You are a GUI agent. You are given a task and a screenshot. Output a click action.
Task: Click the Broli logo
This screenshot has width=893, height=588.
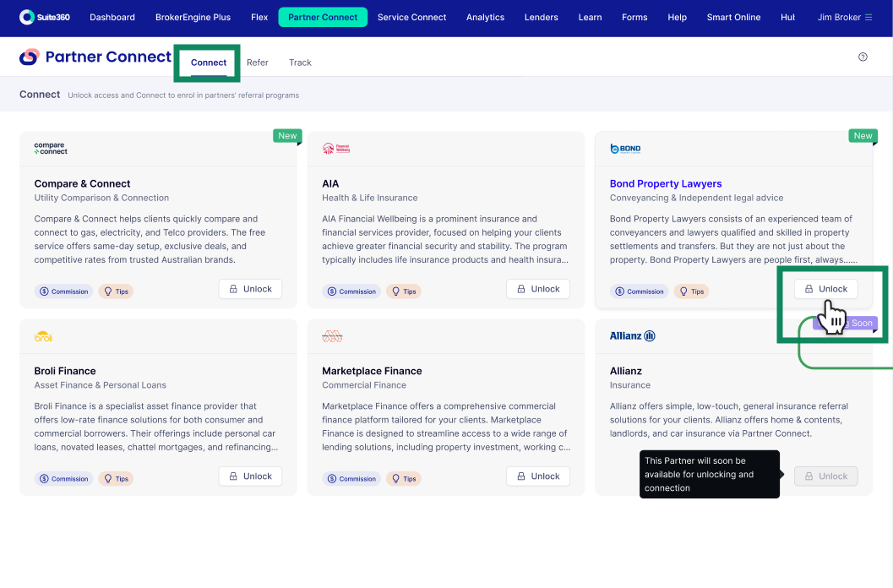tap(43, 336)
